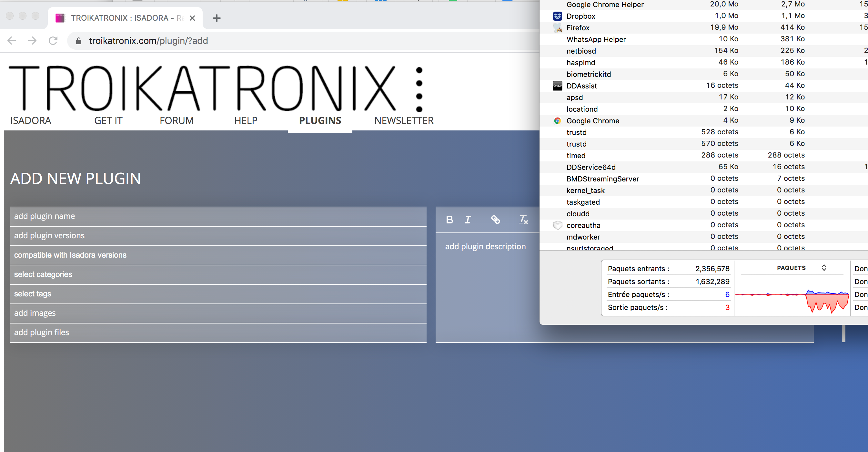Select the cloudd process row
The height and width of the screenshot is (452, 868).
(x=703, y=214)
